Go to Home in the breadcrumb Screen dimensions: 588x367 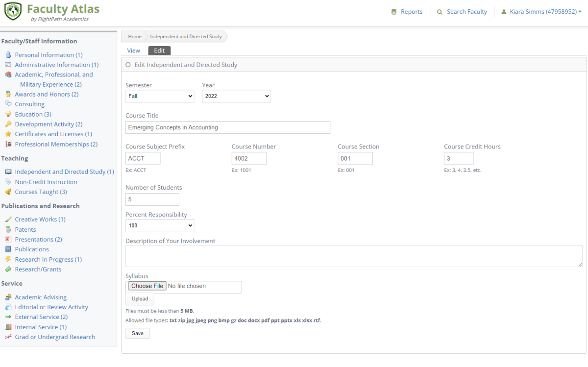point(135,36)
